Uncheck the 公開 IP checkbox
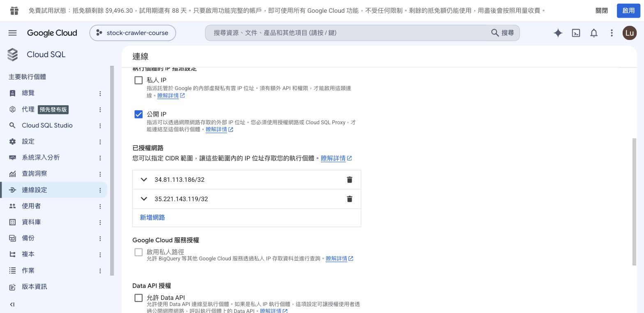644x313 pixels. coord(138,114)
